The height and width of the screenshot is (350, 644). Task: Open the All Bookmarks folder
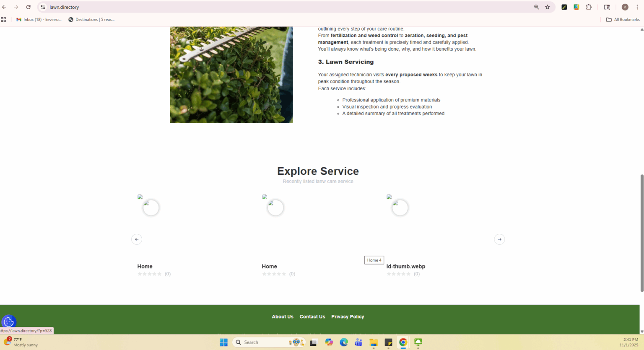(623, 20)
